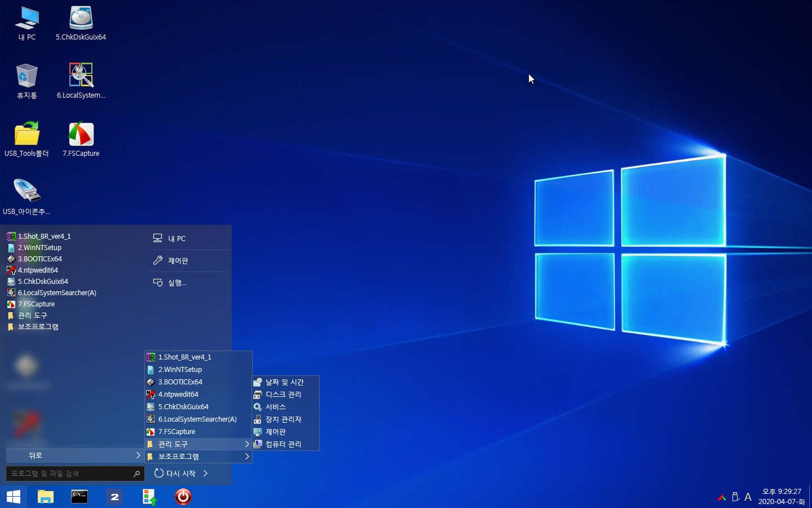This screenshot has height=508, width=812.
Task: Click the Windows Start button
Action: [13, 497]
